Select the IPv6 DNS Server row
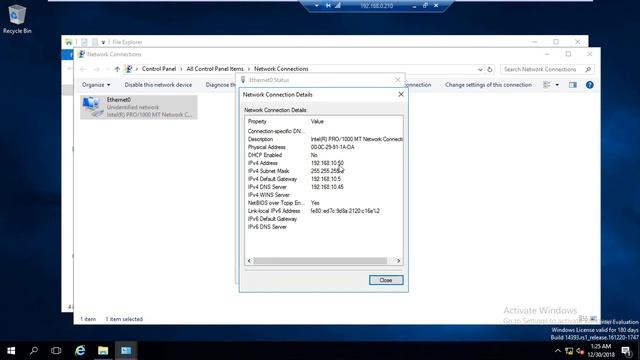The height and width of the screenshot is (360, 640). 324,227
